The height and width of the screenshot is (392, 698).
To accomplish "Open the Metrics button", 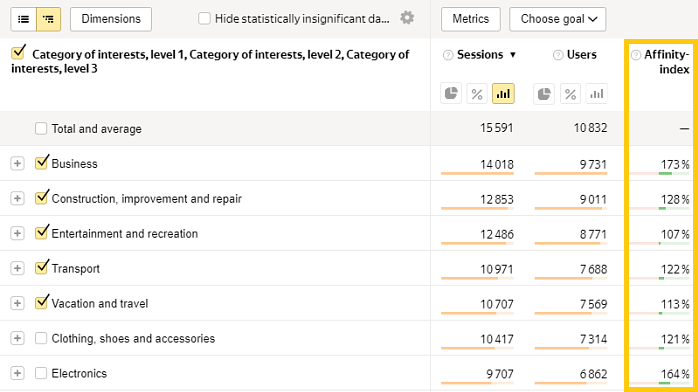I will click(471, 19).
